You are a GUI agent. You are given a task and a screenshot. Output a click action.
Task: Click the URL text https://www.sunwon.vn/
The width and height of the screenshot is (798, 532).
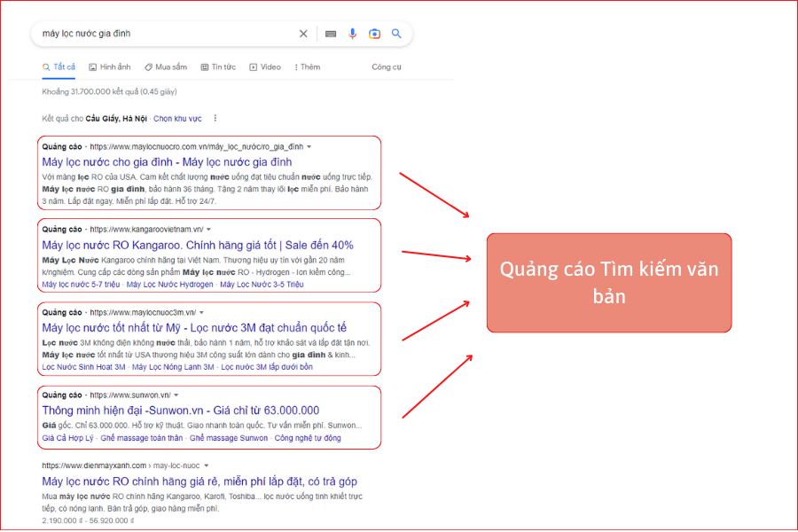[x=130, y=395]
